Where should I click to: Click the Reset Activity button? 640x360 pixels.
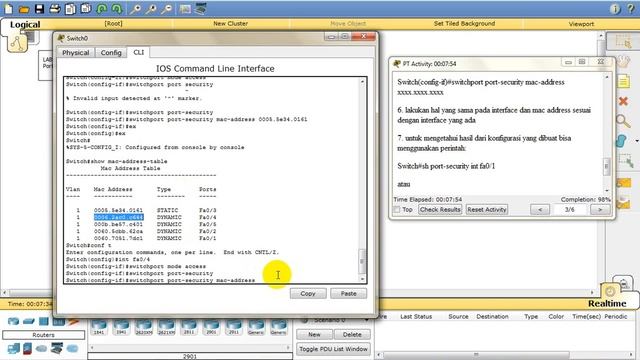pyautogui.click(x=487, y=209)
